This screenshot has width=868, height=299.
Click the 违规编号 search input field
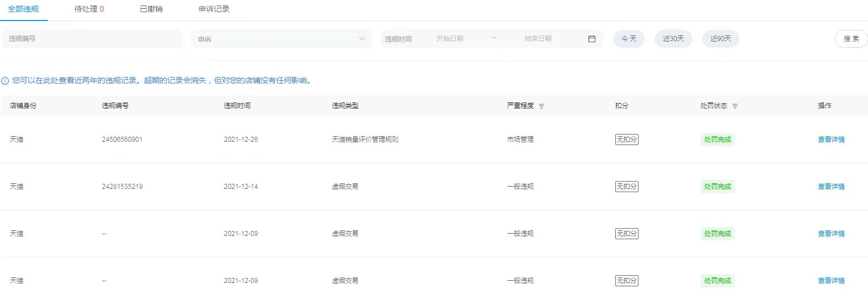(x=92, y=39)
